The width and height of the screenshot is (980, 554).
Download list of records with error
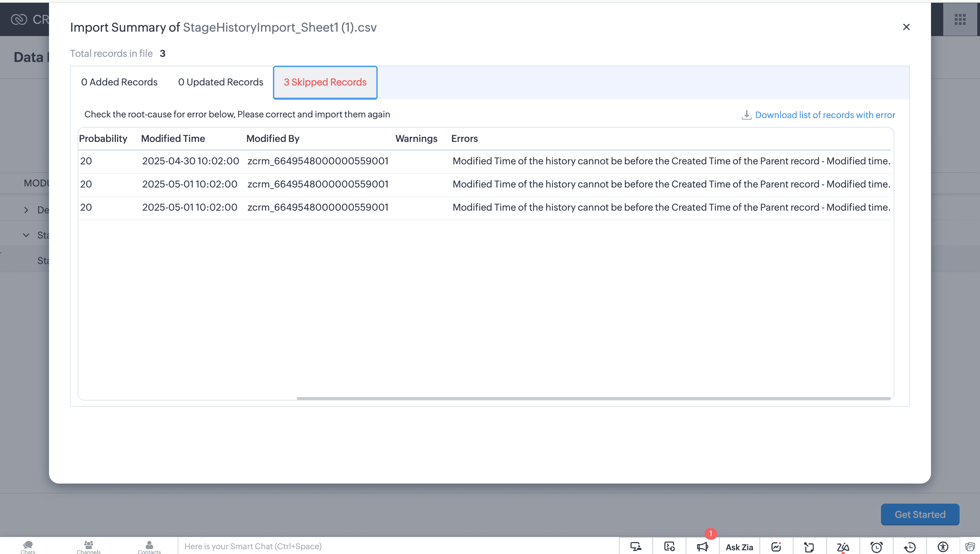[824, 115]
